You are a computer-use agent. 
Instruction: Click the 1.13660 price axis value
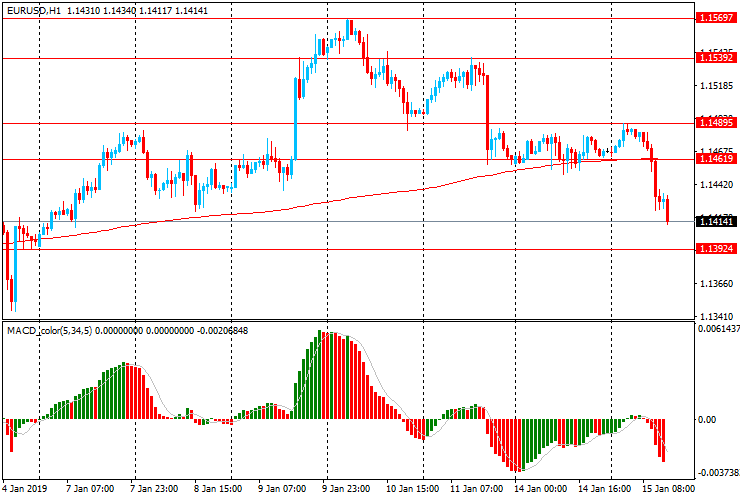click(x=715, y=284)
